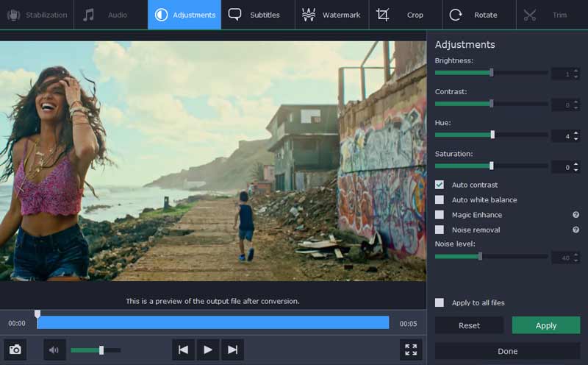588x365 pixels.
Task: Click the video preview image
Action: [x=213, y=161]
